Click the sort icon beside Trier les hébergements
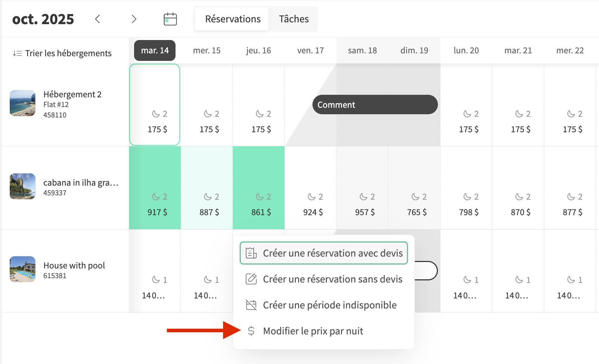599x364 pixels. [17, 53]
